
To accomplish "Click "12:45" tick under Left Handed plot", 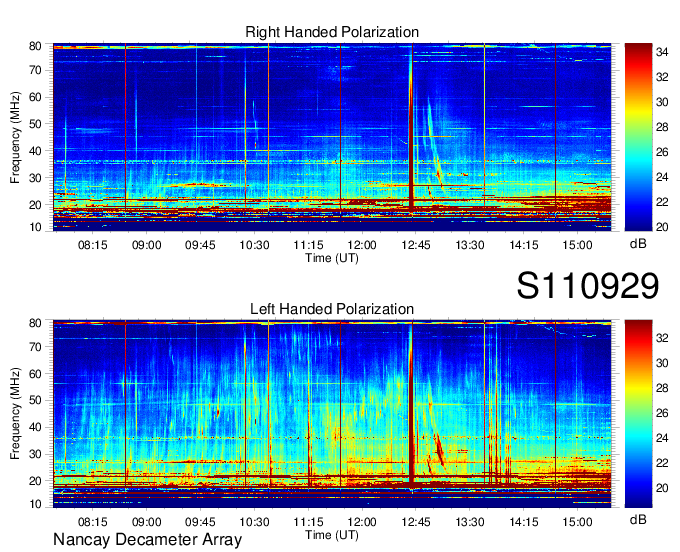I will [416, 522].
